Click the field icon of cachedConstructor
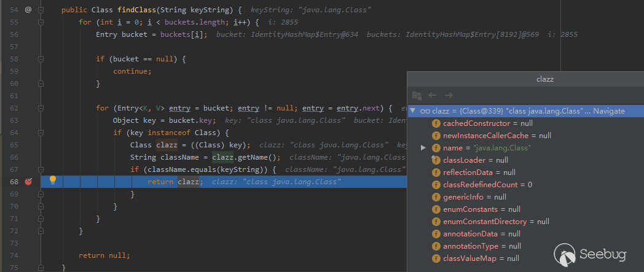Screen dimensions: 644x272 click(436, 123)
